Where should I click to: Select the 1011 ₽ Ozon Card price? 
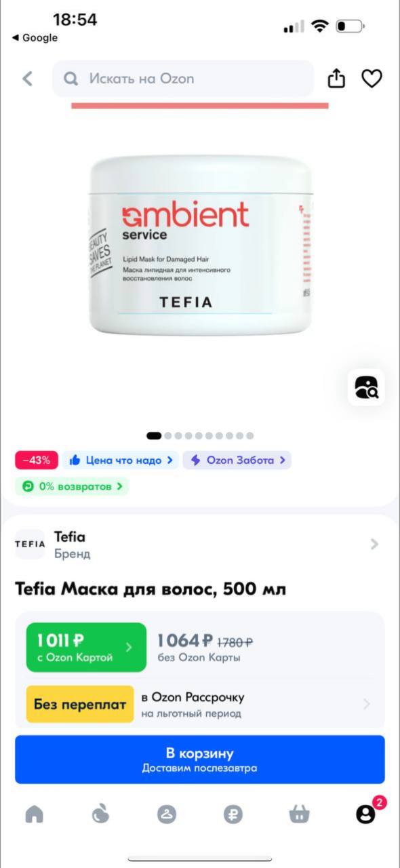coord(86,647)
